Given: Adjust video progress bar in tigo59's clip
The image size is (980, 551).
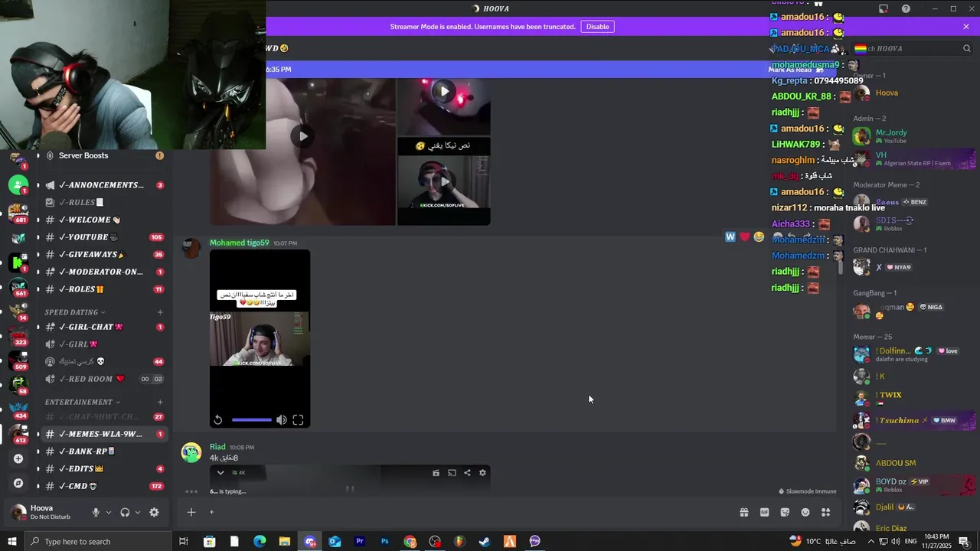Looking at the screenshot, I should (x=251, y=419).
